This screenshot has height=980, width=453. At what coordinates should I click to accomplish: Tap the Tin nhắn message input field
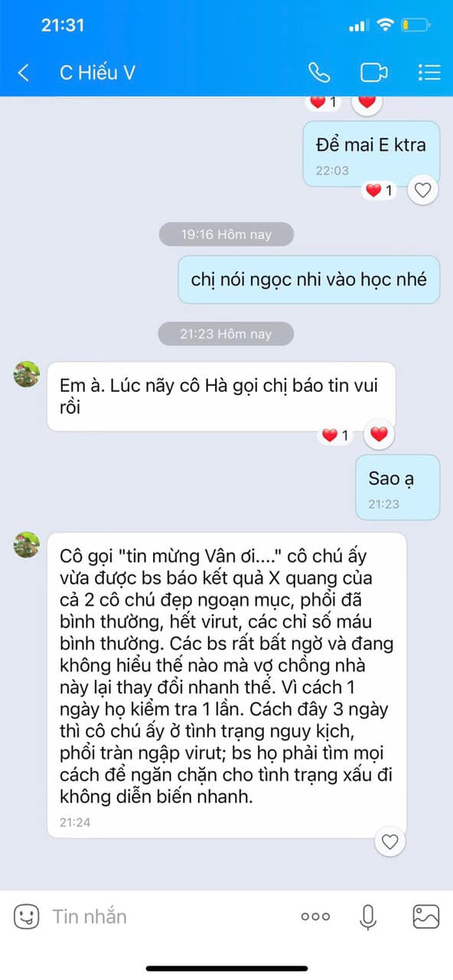click(x=168, y=916)
